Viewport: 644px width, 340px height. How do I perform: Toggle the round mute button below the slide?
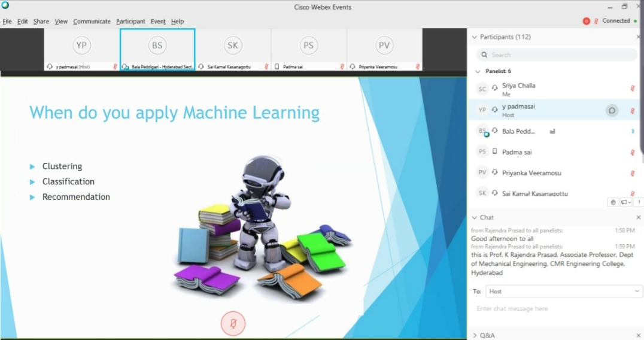pyautogui.click(x=233, y=324)
